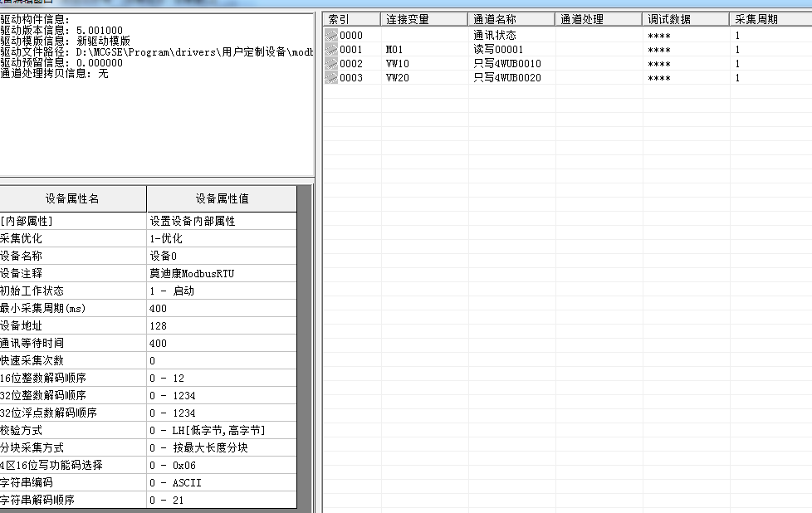Click 设置设备内部属性 in the 内部属性 row
812x513 pixels.
pos(221,221)
